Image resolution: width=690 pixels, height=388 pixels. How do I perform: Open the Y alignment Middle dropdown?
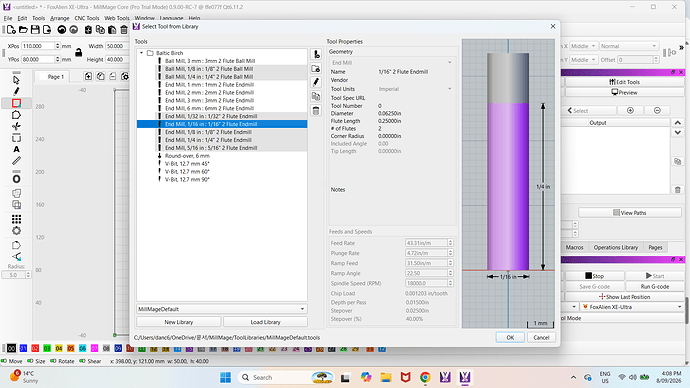point(583,59)
